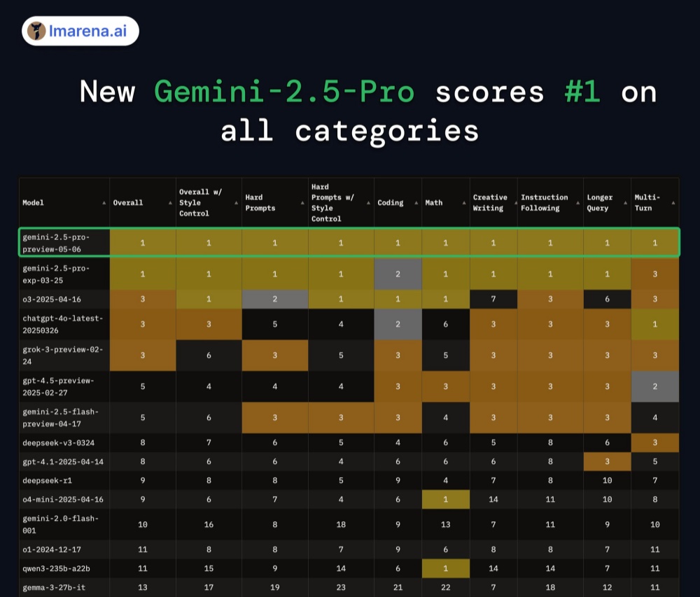The width and height of the screenshot is (700, 597).
Task: Click gray Multi-Turn cell for gpt-4.5-preview
Action: 654,386
